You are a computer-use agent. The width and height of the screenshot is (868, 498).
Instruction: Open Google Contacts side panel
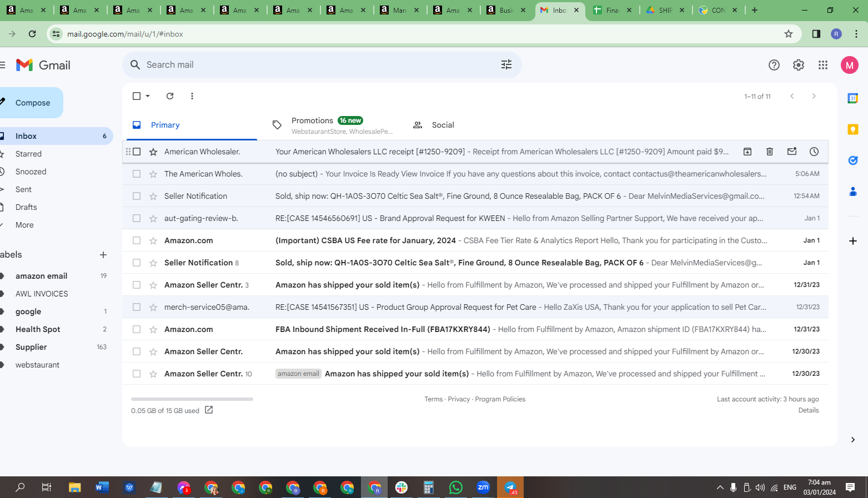point(853,192)
